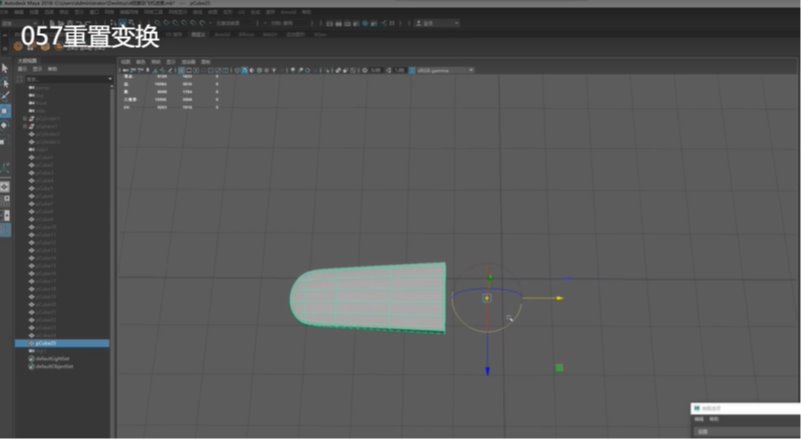Open the sRGB gamma view transform dropdown

[x=440, y=70]
